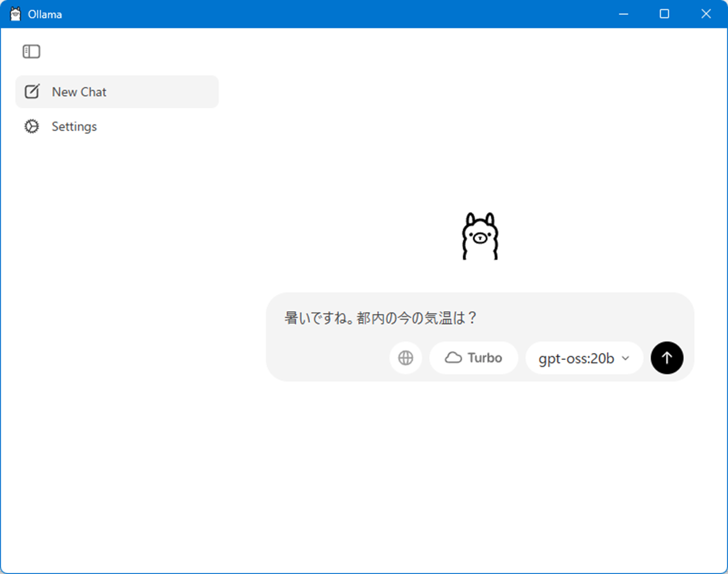Focus the chat message input field
Viewport: 728px width, 574px height.
point(480,318)
